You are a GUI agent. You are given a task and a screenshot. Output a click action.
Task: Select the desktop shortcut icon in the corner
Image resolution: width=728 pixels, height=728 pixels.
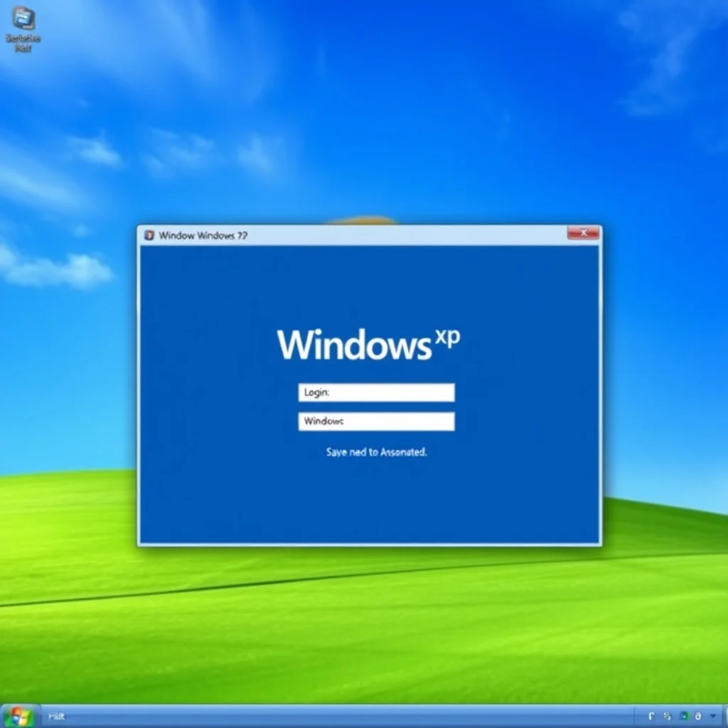[23, 18]
